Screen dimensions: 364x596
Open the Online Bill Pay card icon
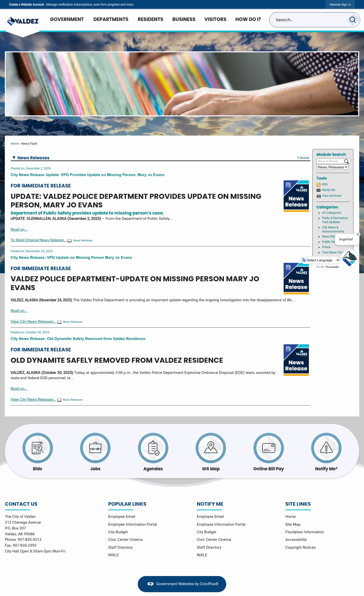click(x=268, y=448)
